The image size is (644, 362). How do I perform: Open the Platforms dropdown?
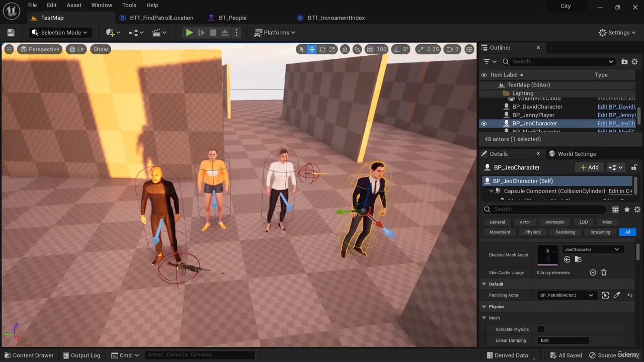click(x=275, y=33)
